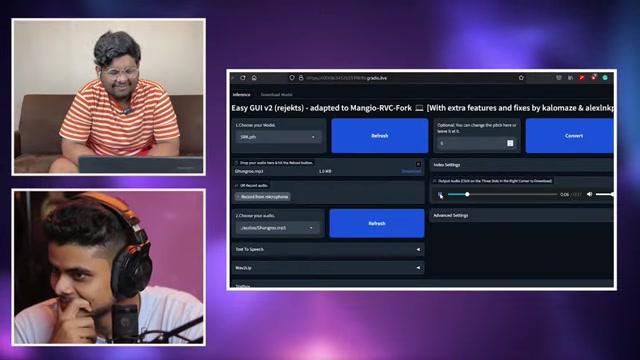Screen dimensions: 640x360
Task: Switch to the Download Model tab
Action: (x=276, y=95)
